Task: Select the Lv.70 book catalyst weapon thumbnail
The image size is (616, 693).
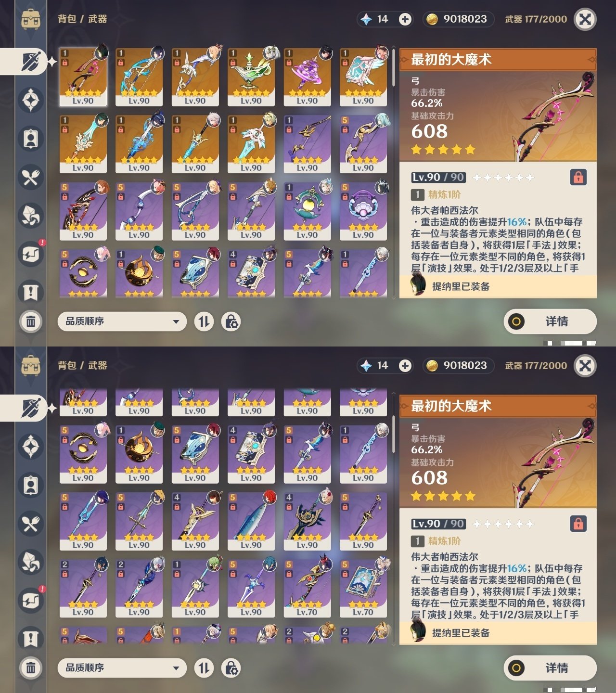Action: pos(363,589)
